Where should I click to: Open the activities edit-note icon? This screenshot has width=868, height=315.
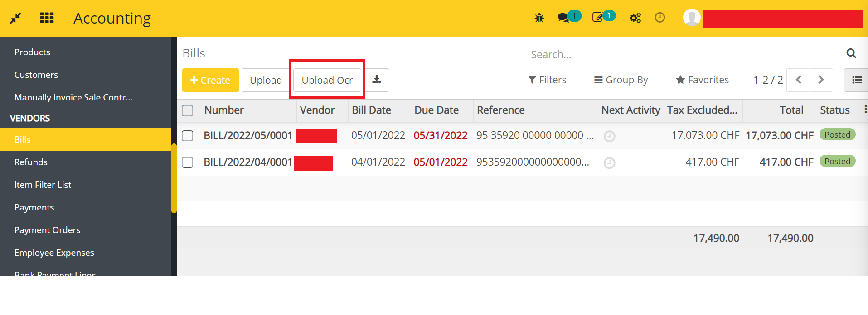click(598, 17)
